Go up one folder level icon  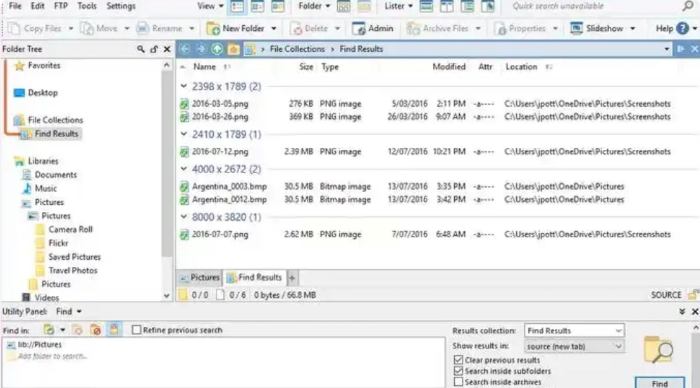click(x=217, y=49)
